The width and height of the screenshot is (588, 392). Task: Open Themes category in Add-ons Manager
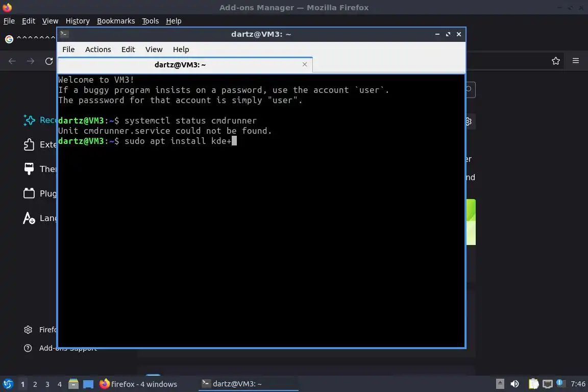tap(39, 169)
